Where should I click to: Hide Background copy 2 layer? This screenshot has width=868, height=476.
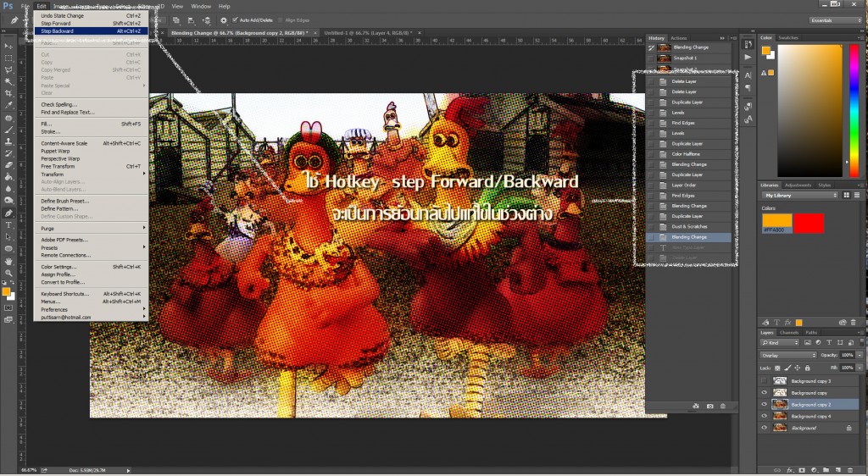click(765, 404)
